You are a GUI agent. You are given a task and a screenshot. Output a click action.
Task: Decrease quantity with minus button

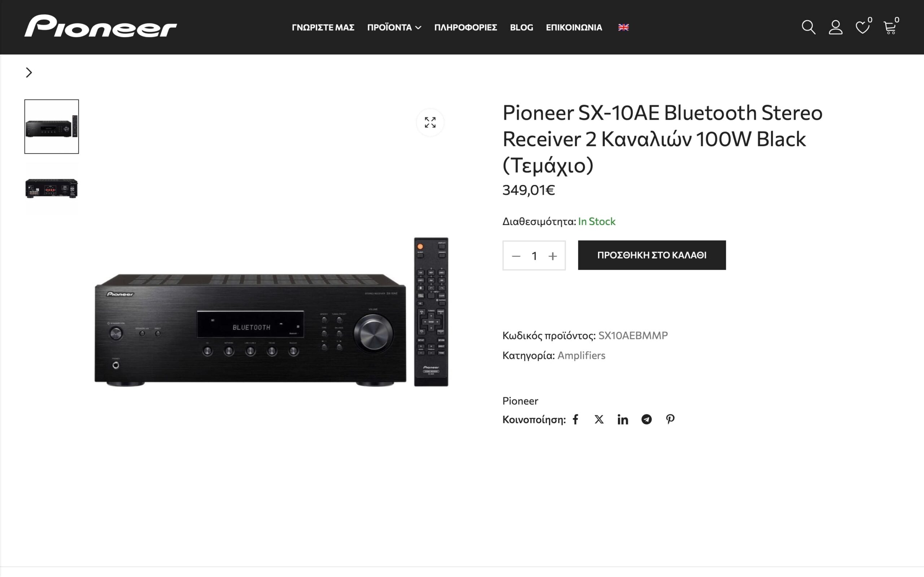(516, 256)
